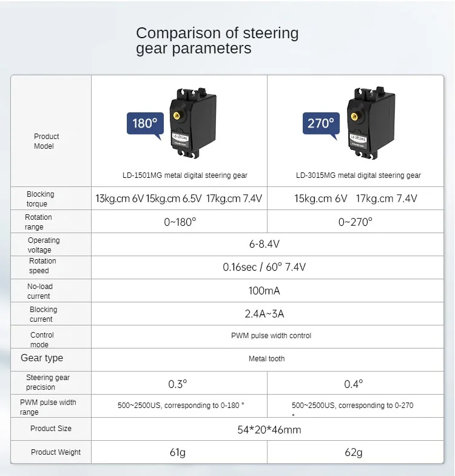Select the Product Model row label

[x=46, y=141]
